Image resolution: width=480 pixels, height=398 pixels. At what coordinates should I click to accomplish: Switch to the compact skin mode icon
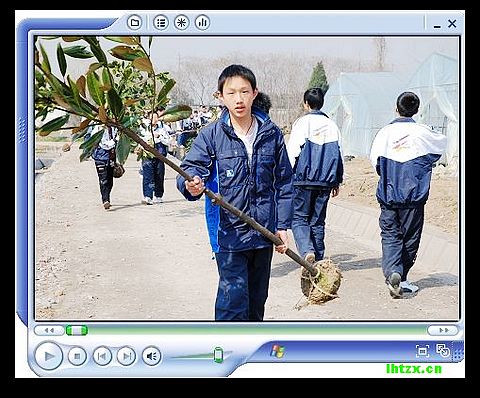(x=443, y=351)
